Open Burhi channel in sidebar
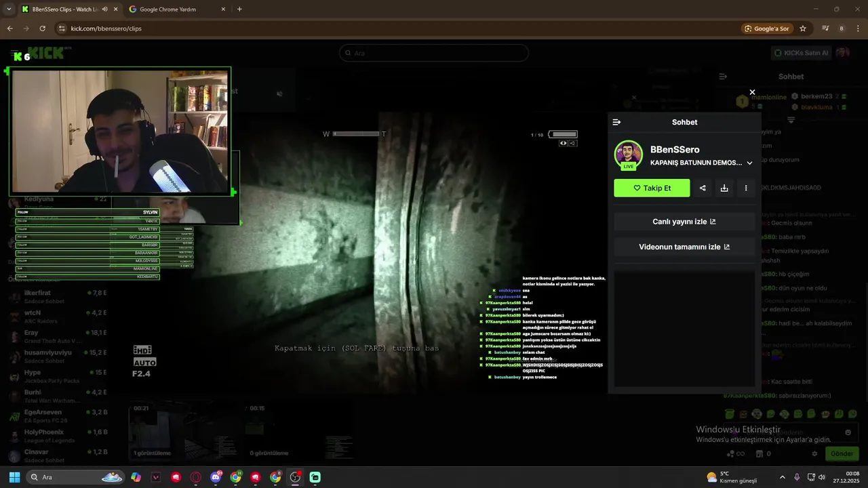The height and width of the screenshot is (488, 868). coord(57,396)
